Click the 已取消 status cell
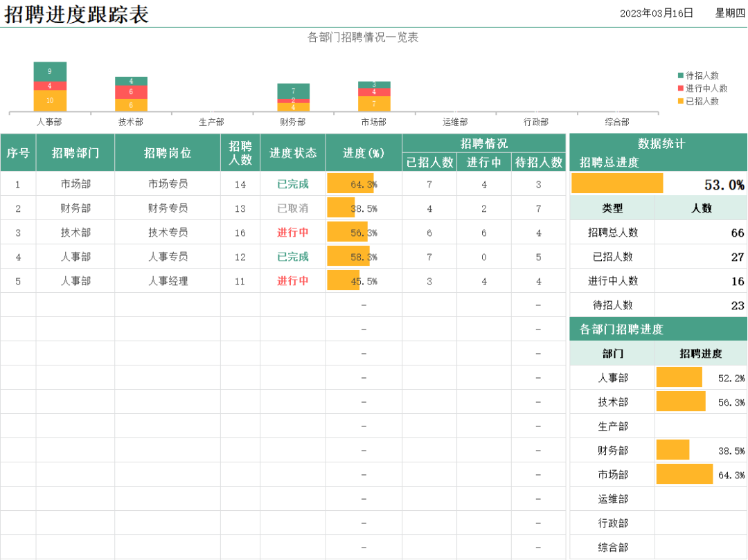Screen dimensions: 748x560 tap(293, 208)
